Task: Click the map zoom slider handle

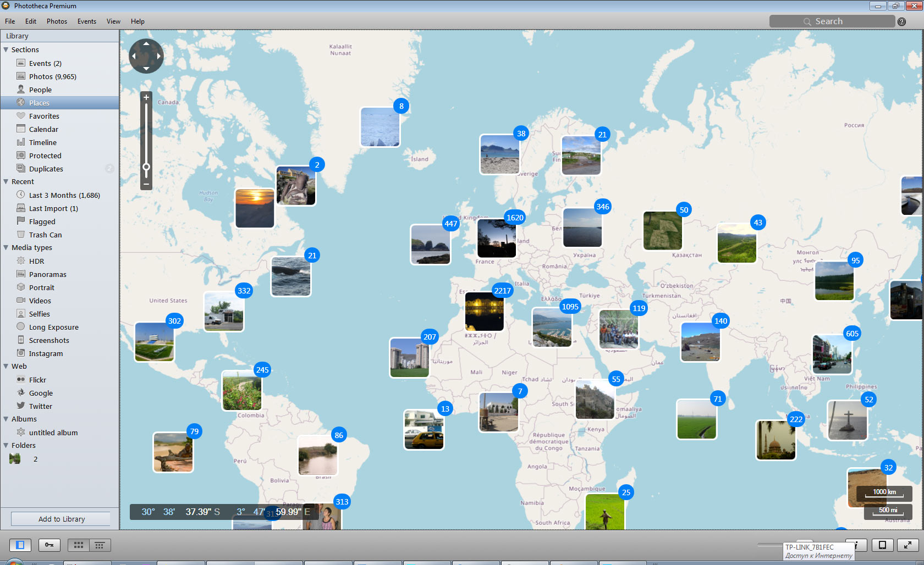Action: [146, 167]
